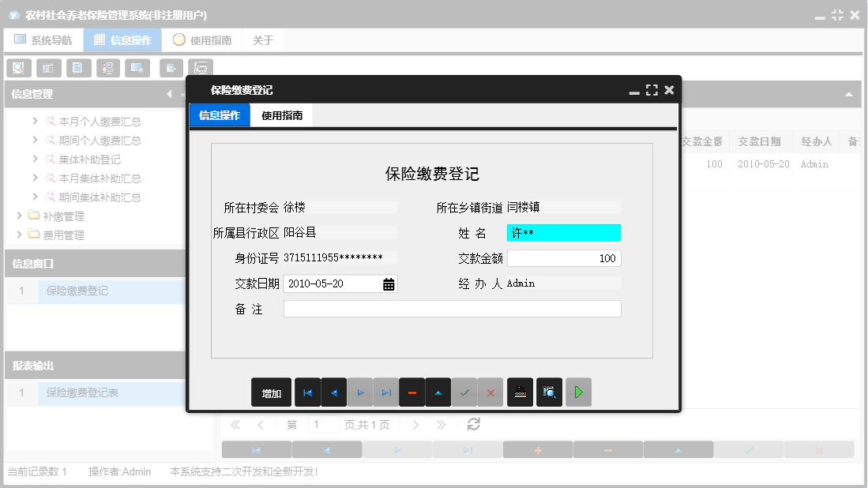Click the green run arrow icon
This screenshot has height=488, width=868.
point(578,392)
